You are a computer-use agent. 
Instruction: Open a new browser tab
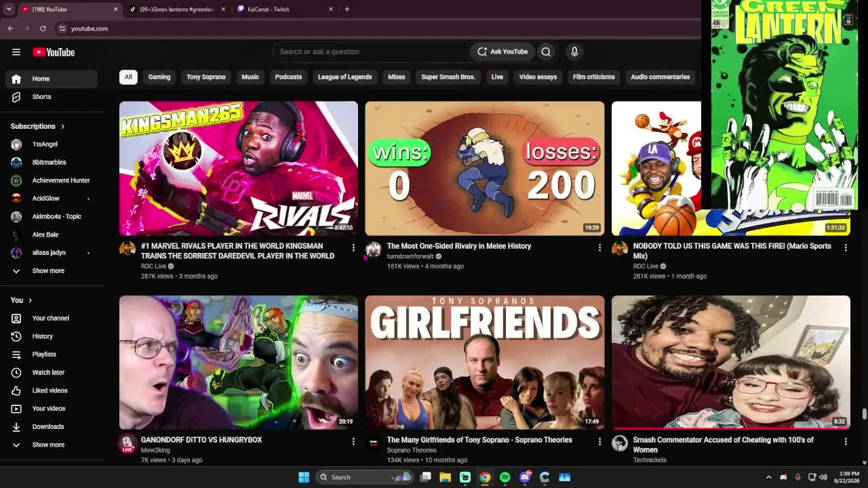[x=347, y=9]
